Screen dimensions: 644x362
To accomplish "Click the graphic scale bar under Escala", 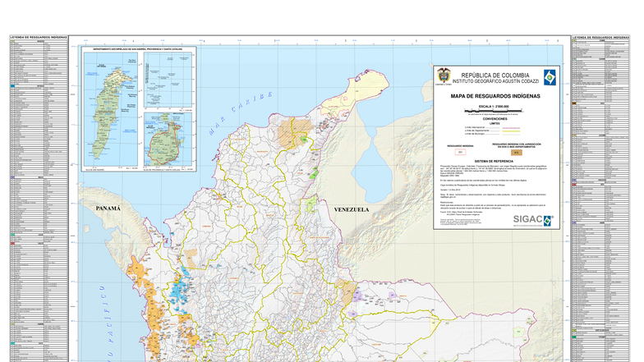I will [493, 111].
